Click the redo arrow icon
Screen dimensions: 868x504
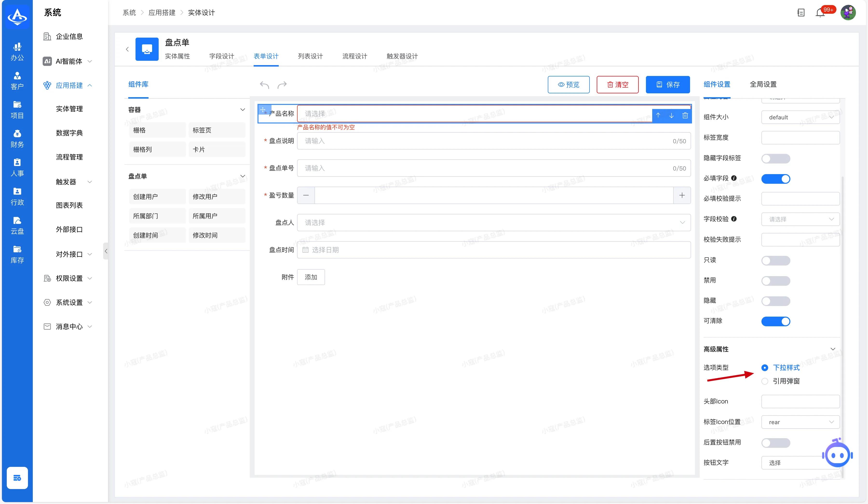click(282, 85)
